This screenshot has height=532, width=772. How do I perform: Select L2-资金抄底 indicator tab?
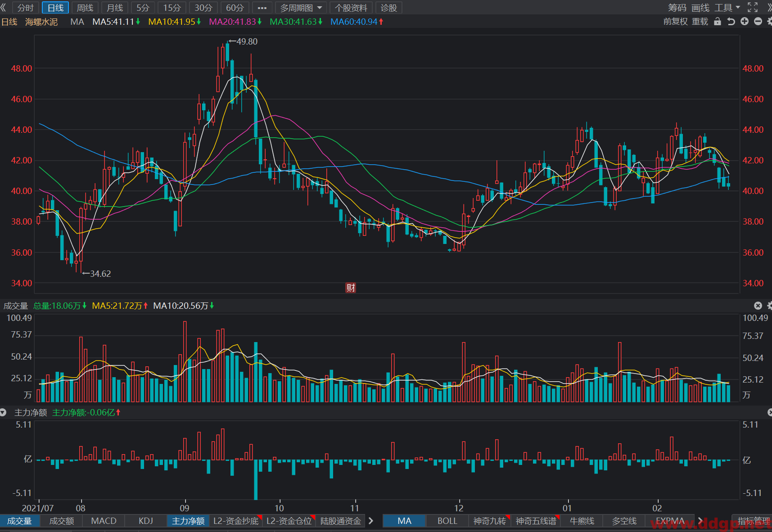click(x=236, y=521)
